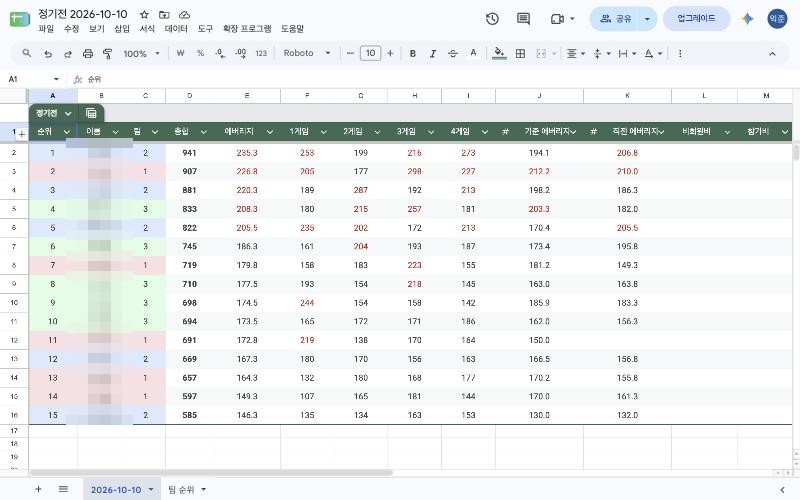
Task: Show all sheets list
Action: coord(63,489)
